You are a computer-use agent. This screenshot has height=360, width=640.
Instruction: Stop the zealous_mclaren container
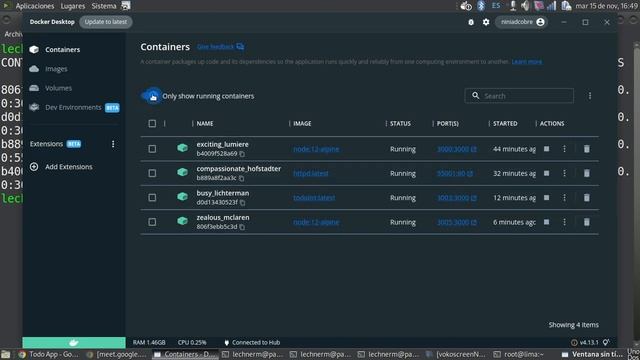point(547,222)
